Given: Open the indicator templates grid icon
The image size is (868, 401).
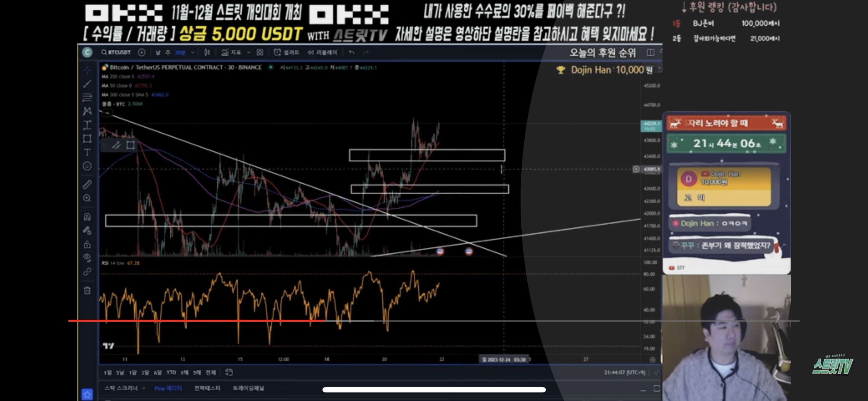Looking at the screenshot, I should pyautogui.click(x=260, y=52).
